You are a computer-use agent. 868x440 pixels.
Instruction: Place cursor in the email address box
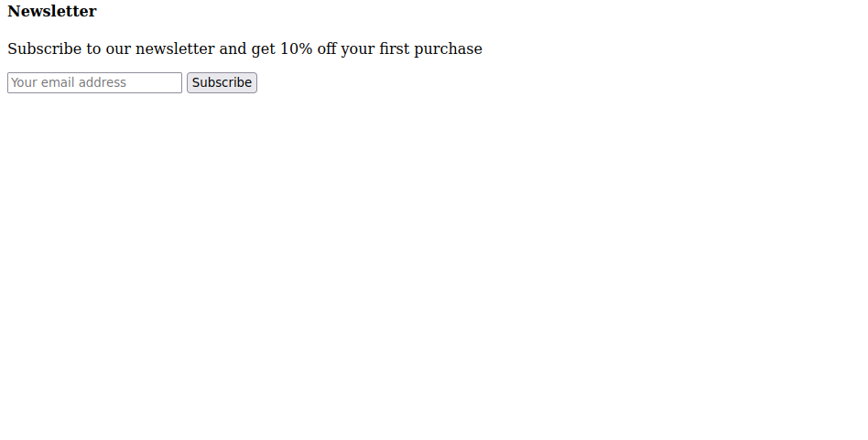click(x=94, y=82)
